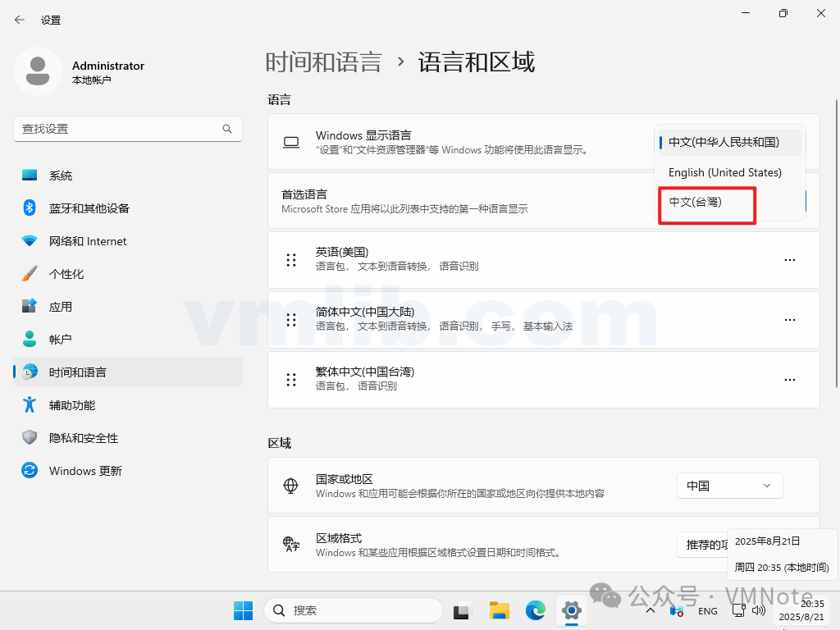Viewport: 840px width, 630px height.
Task: Go to Personalization settings
Action: [x=66, y=274]
